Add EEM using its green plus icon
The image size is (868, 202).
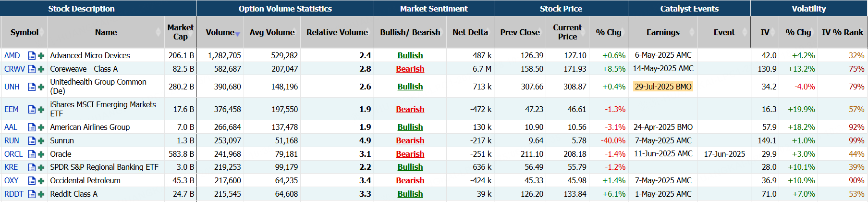pos(41,110)
